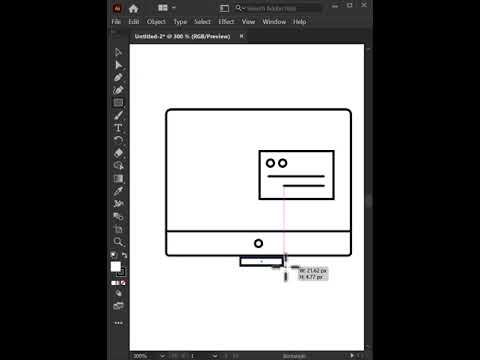
Task: Open Edit Toolbar three dots
Action: (118, 323)
